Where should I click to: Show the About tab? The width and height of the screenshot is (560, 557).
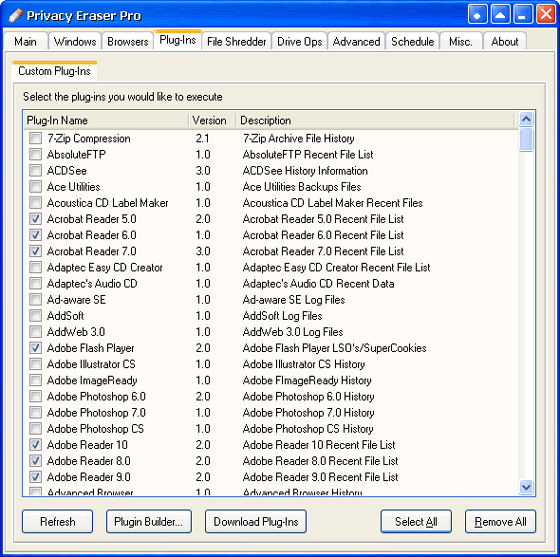coord(505,41)
